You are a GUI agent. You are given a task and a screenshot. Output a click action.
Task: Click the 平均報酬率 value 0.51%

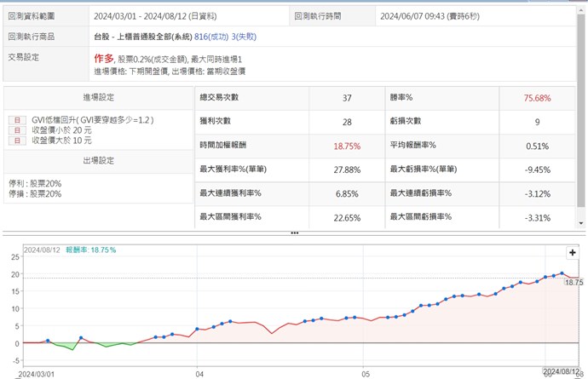537,146
